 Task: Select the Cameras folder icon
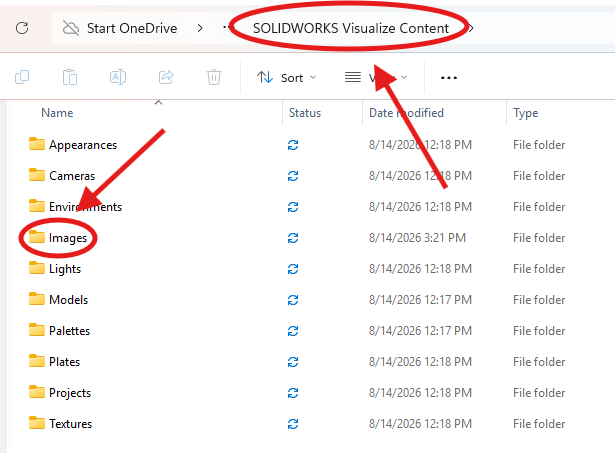pos(36,175)
